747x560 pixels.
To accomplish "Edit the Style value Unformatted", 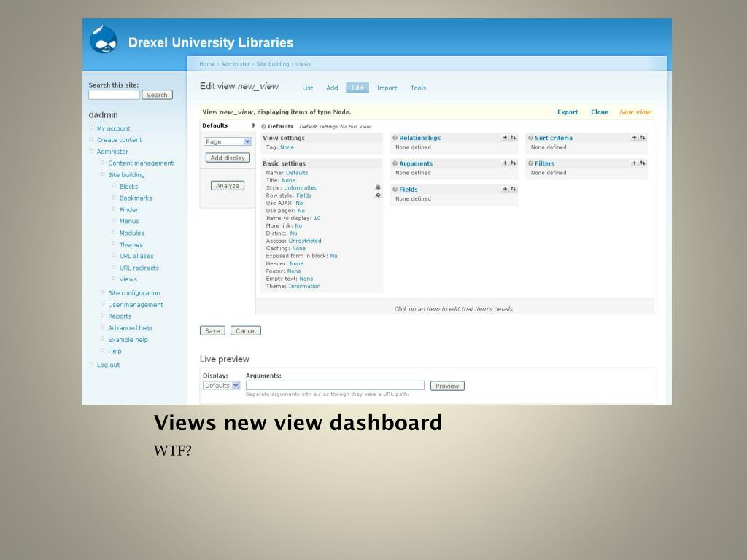I will coord(301,188).
